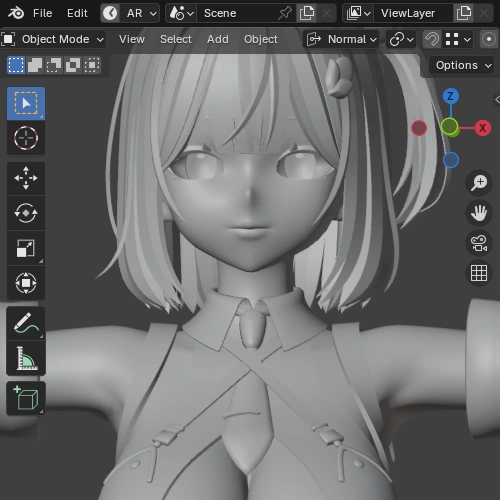Toggle snapping magnet
The height and width of the screenshot is (500, 500).
point(432,39)
